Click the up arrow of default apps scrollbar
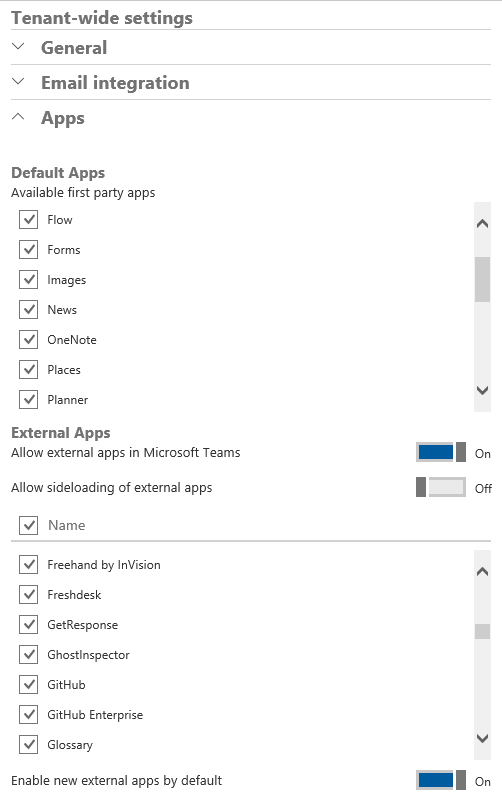502x801 pixels. click(x=483, y=224)
